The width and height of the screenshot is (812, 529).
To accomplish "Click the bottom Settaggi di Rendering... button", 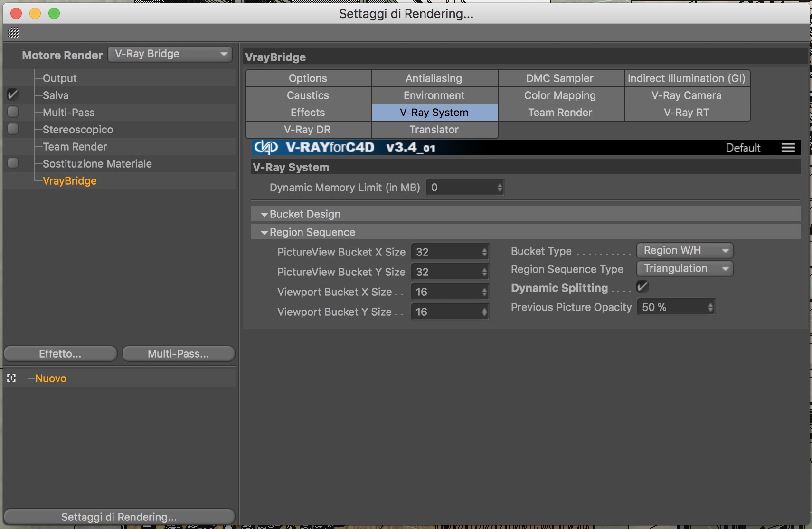I will click(x=119, y=517).
